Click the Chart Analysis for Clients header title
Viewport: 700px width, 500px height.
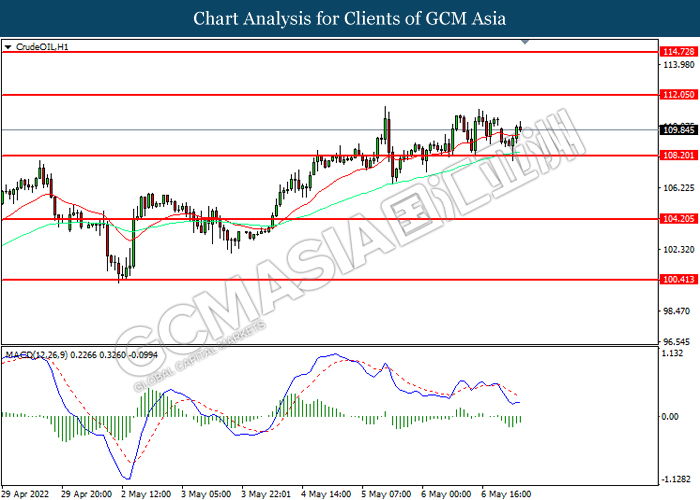(x=350, y=19)
